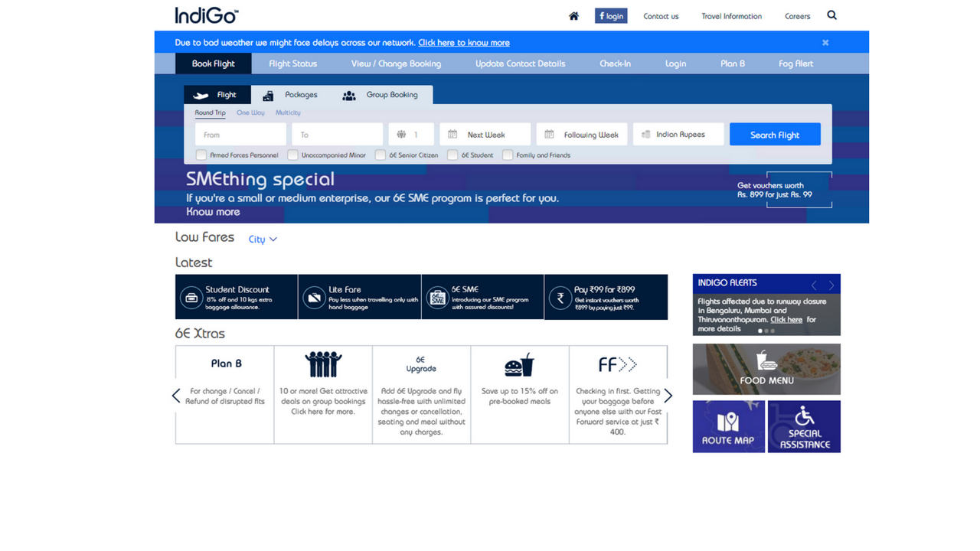980x551 pixels.
Task: Follow 'Click here' in IndiGo Alerts
Action: [786, 320]
